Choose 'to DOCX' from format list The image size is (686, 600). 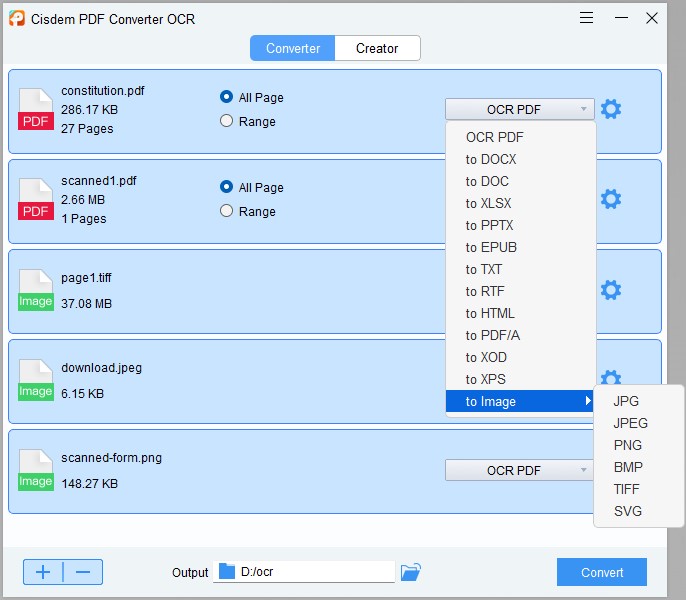(491, 159)
